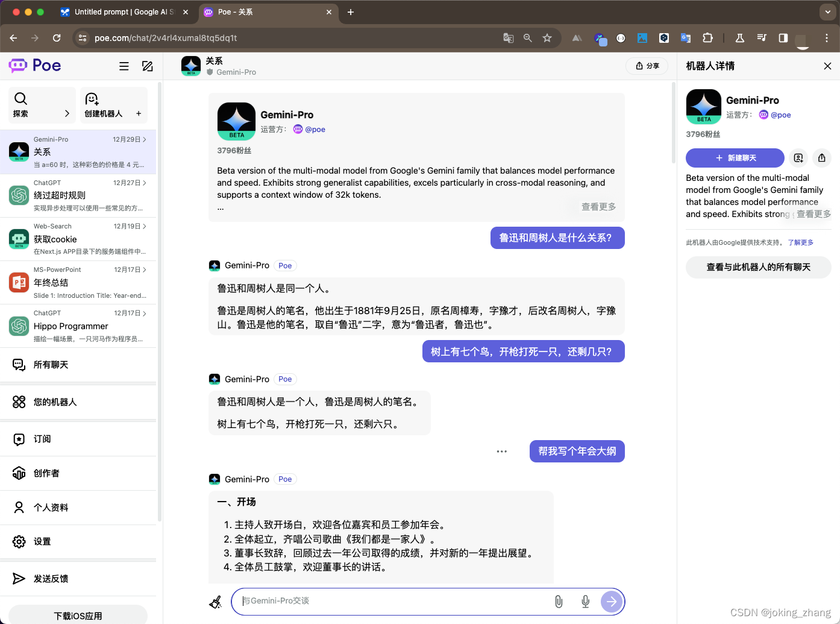
Task: Open 设置 (Settings) page
Action: 78,541
